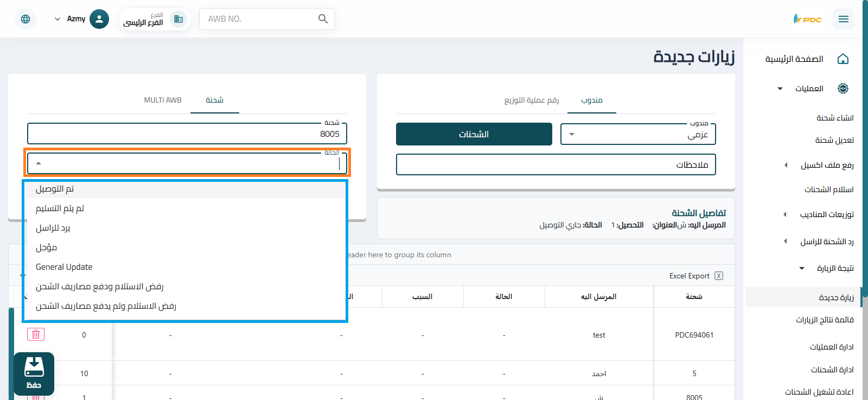Screen dimensions: 868x400
Task: Delete the PDC694061 row using trash icon
Action: point(36,334)
